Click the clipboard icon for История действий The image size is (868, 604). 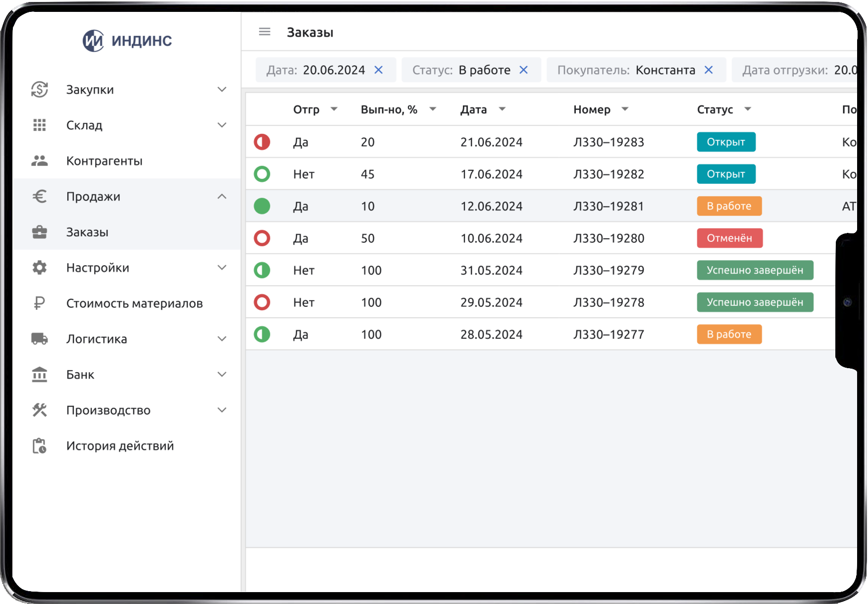pyautogui.click(x=40, y=446)
